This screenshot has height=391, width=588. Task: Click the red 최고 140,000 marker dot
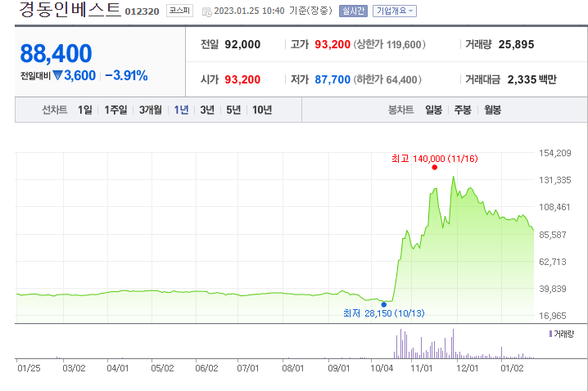coord(434,168)
